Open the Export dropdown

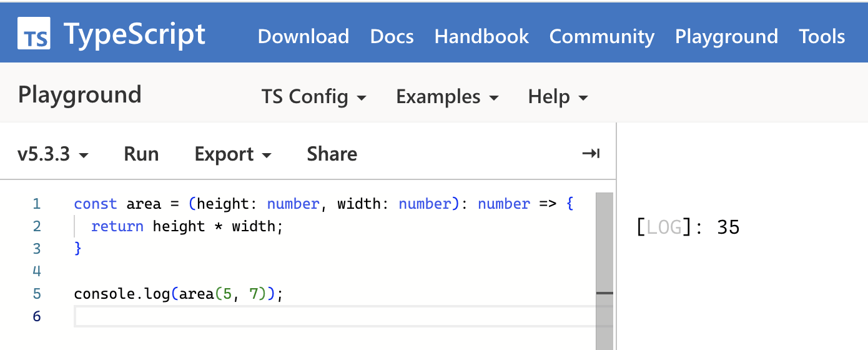click(x=233, y=154)
